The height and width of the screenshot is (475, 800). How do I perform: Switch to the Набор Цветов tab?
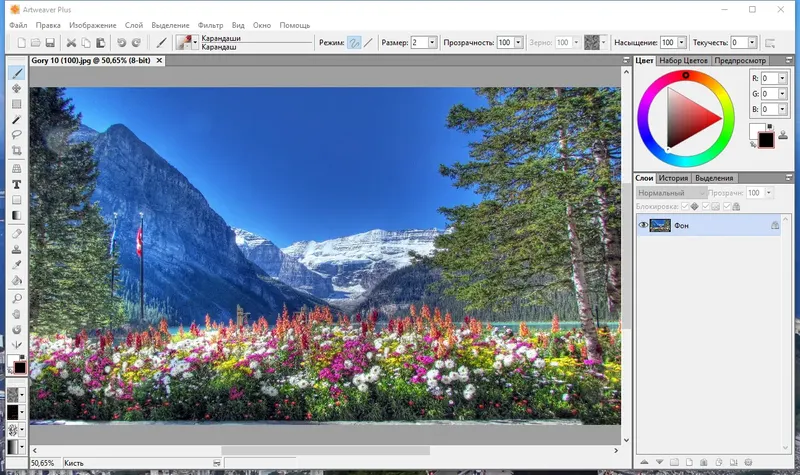point(683,60)
